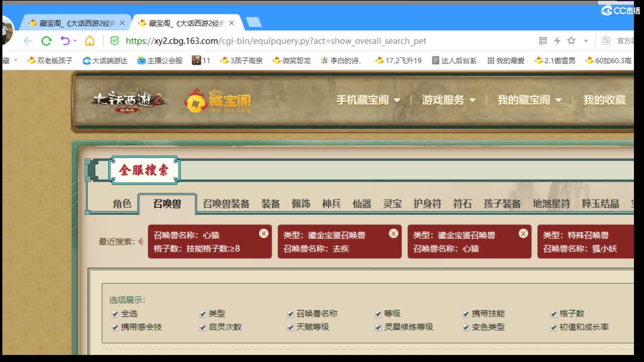Open bookmark 微笑哥龙

click(x=291, y=60)
